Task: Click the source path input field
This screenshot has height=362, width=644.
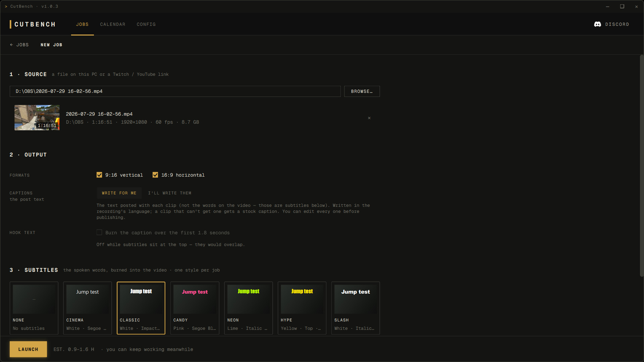Action: [x=175, y=91]
